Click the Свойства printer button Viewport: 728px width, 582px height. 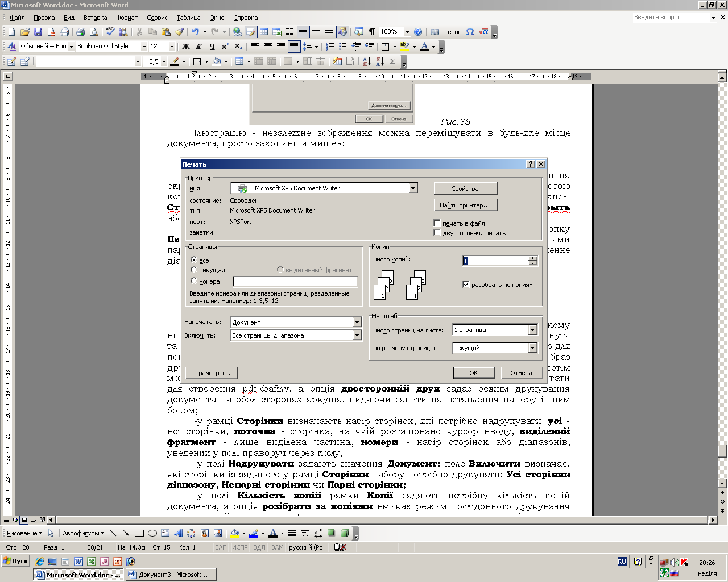[465, 188]
